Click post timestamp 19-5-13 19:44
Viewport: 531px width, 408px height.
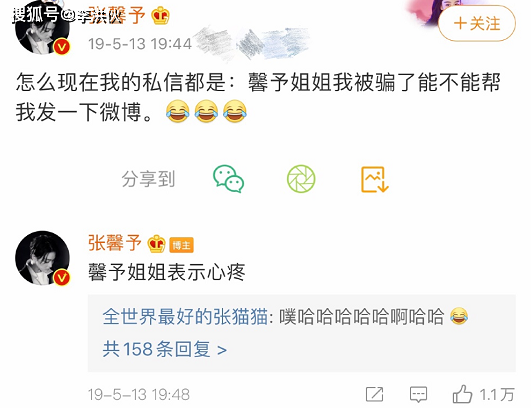coord(140,44)
